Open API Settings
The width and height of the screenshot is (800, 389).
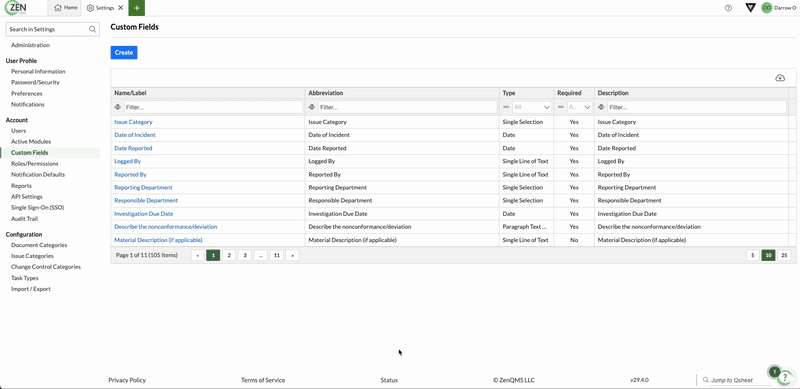[x=27, y=197]
